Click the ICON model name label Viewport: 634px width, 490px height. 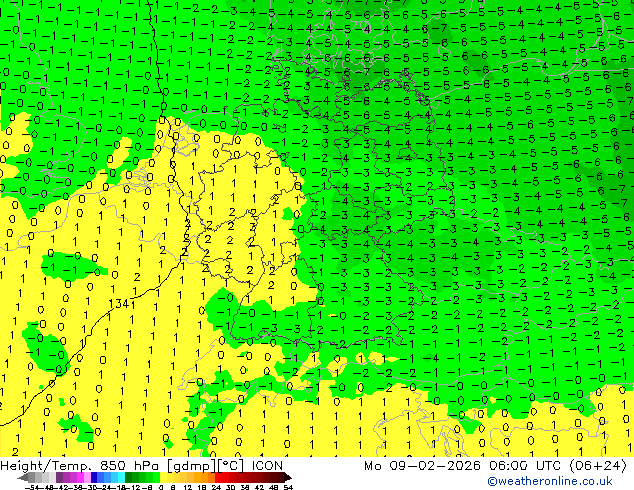point(267,466)
